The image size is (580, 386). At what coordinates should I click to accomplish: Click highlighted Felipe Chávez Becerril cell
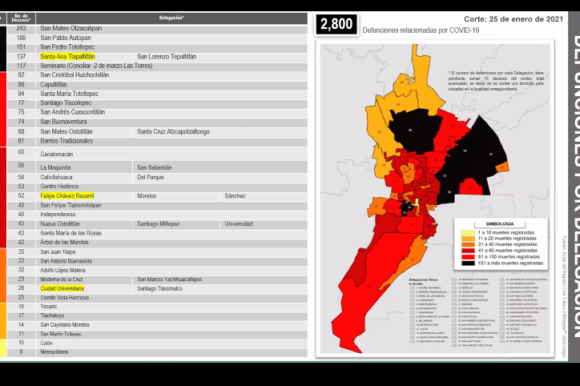coord(67,196)
